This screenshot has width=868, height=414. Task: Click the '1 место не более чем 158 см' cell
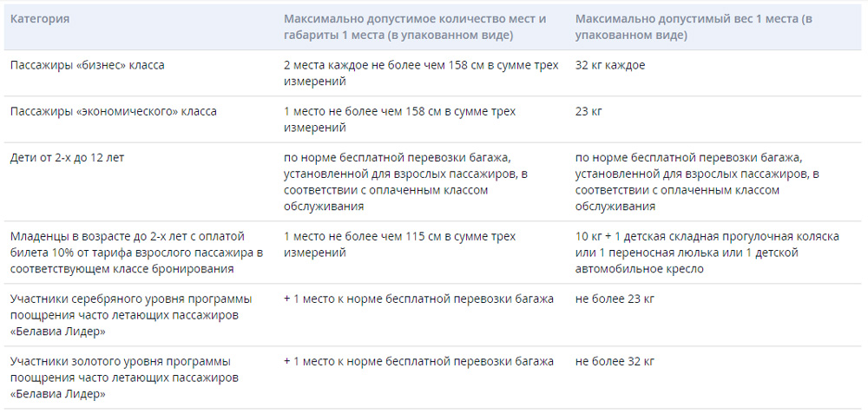(x=399, y=120)
